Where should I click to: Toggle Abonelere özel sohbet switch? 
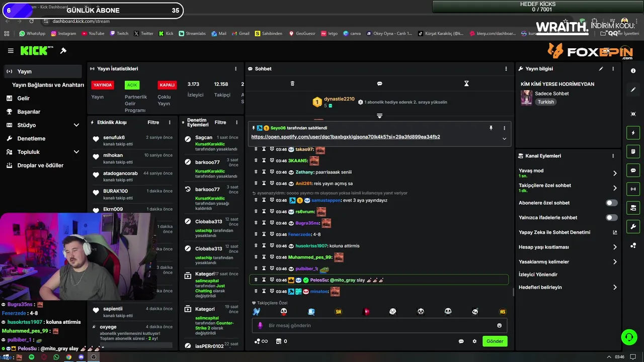[x=611, y=203]
